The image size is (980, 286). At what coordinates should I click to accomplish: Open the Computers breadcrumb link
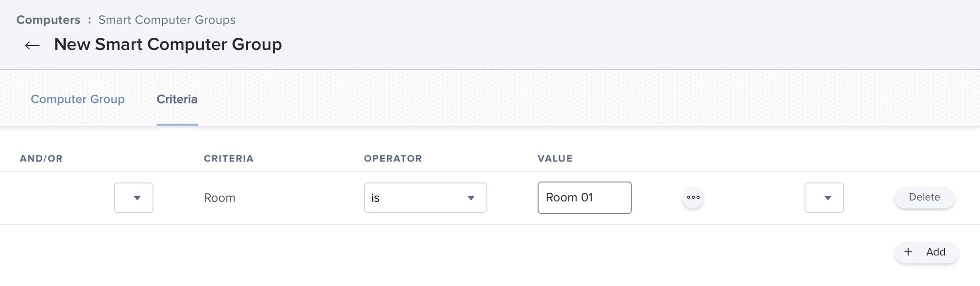coord(48,20)
